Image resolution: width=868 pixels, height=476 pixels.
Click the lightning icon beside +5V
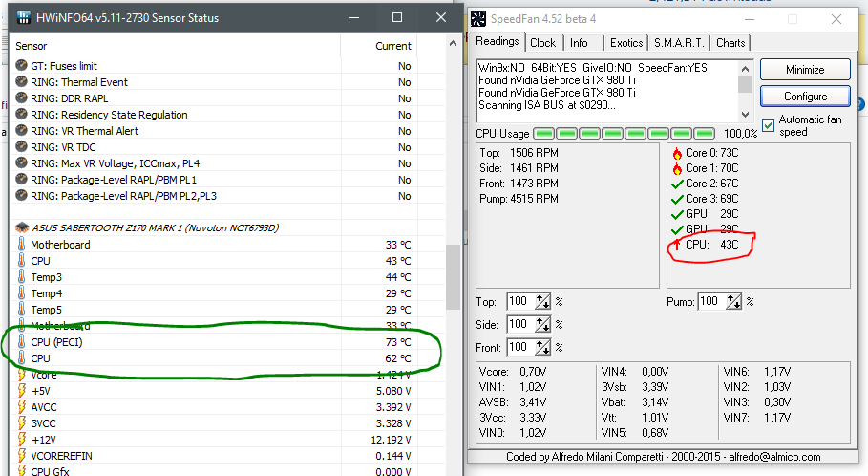22,391
